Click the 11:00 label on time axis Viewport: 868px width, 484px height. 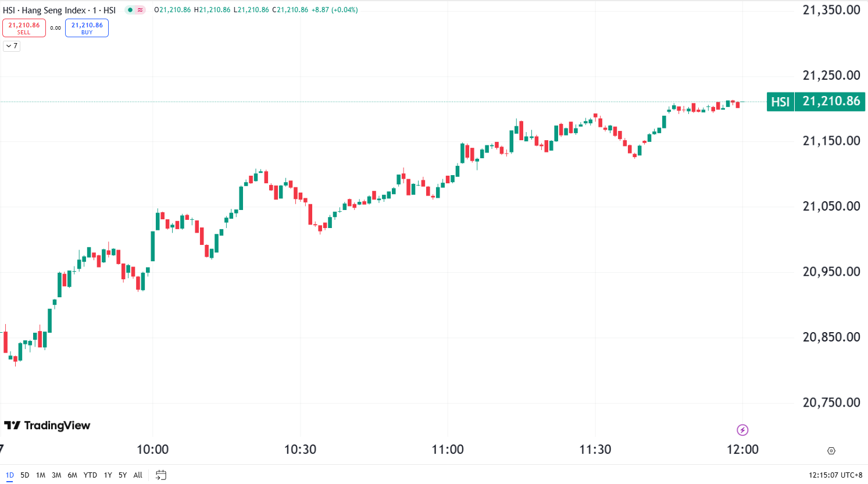coord(448,450)
